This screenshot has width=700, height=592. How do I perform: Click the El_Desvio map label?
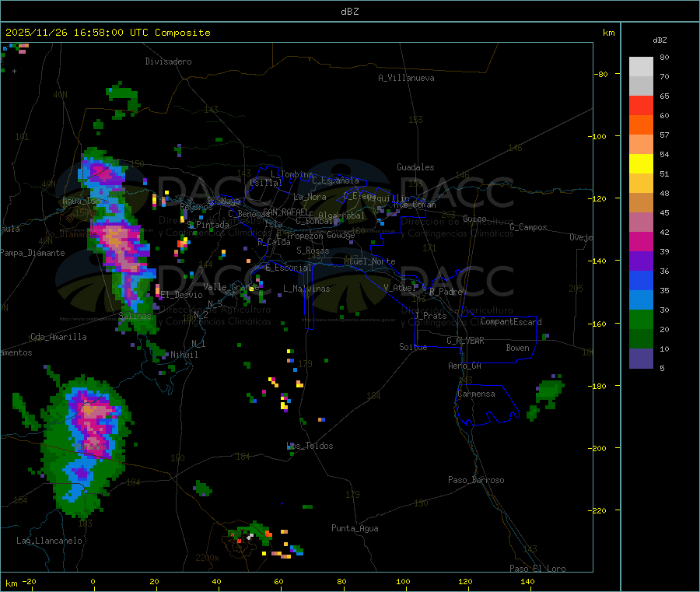[182, 295]
